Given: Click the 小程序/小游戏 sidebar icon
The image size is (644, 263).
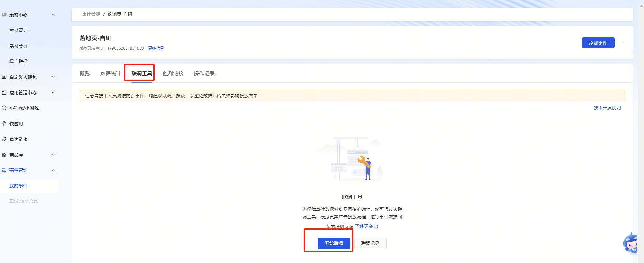Looking at the screenshot, I should pos(4,108).
